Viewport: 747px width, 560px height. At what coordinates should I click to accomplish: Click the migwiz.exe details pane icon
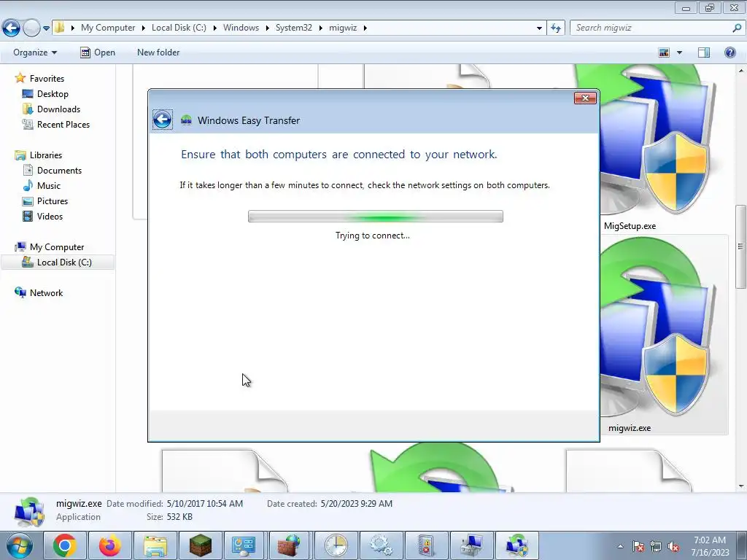tap(29, 511)
